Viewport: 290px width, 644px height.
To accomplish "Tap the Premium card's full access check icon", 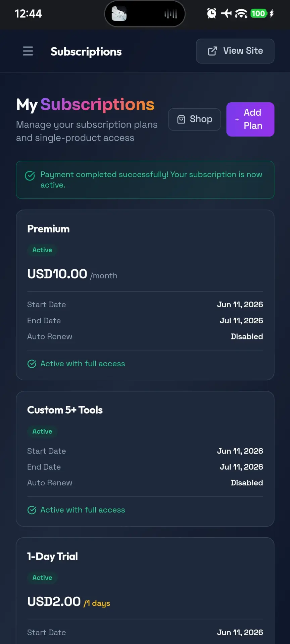I will point(32,364).
